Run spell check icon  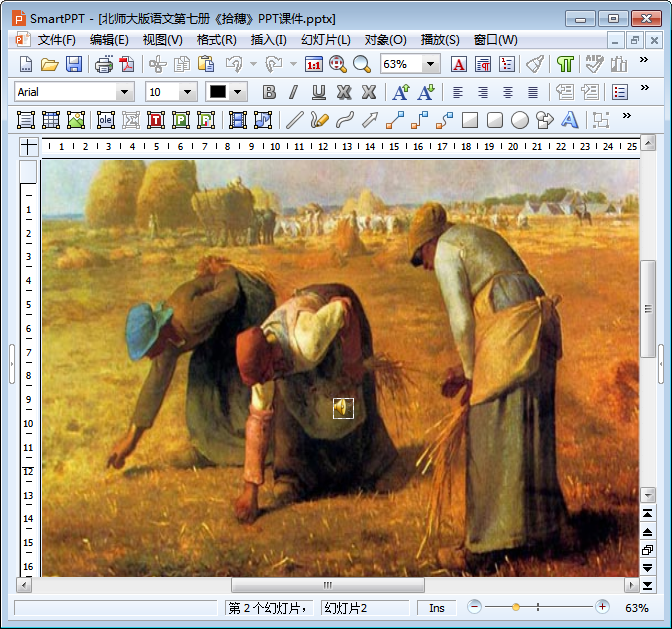[594, 64]
